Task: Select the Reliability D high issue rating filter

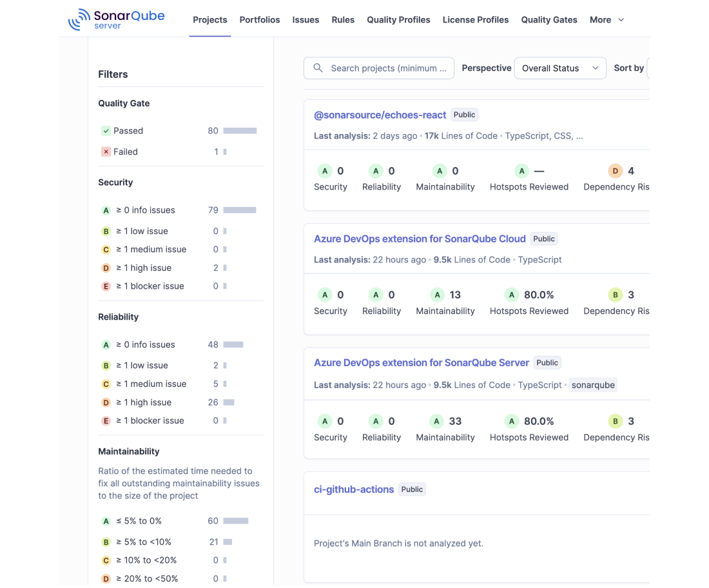Action: (179, 402)
